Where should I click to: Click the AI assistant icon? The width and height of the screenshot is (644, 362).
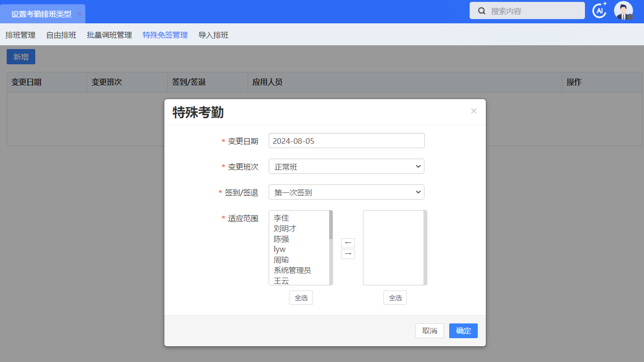[599, 10]
